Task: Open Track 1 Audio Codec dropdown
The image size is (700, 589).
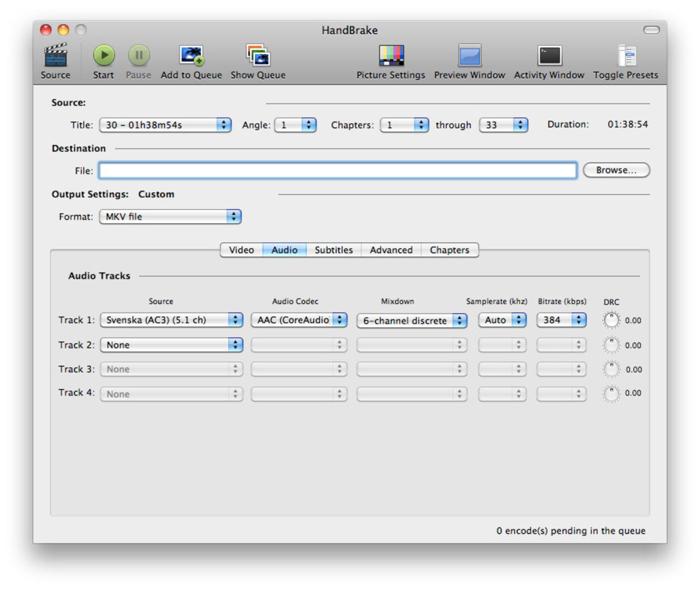Action: [x=299, y=320]
